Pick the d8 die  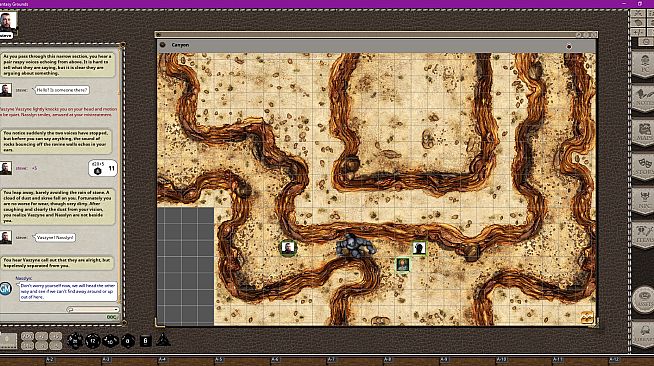pyautogui.click(x=128, y=341)
